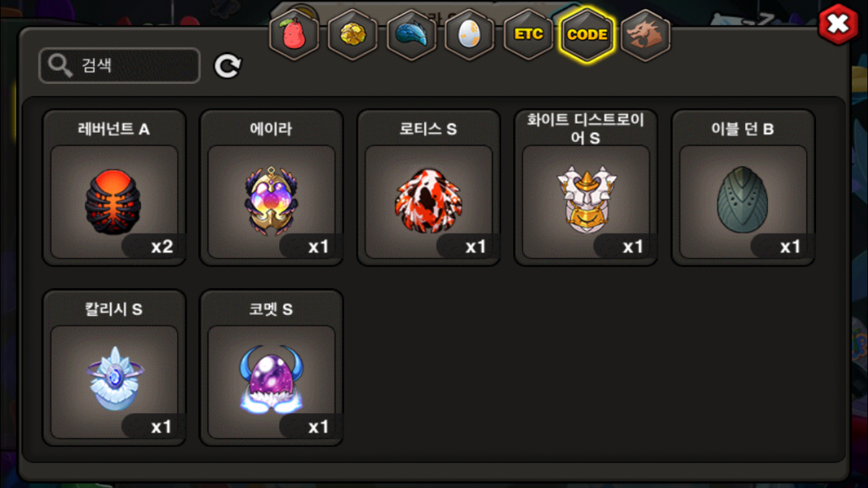Image resolution: width=868 pixels, height=488 pixels.
Task: Select the ETC hexagon tab
Action: click(528, 34)
